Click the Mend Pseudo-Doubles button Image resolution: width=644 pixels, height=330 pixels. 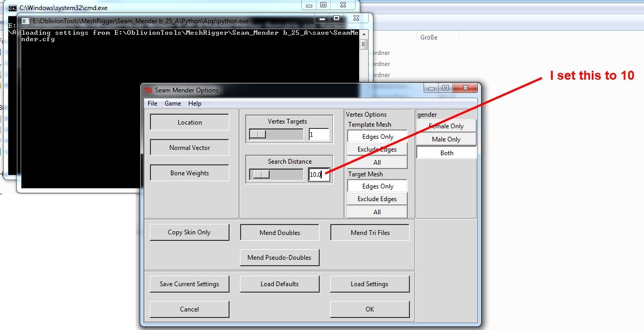pos(280,258)
